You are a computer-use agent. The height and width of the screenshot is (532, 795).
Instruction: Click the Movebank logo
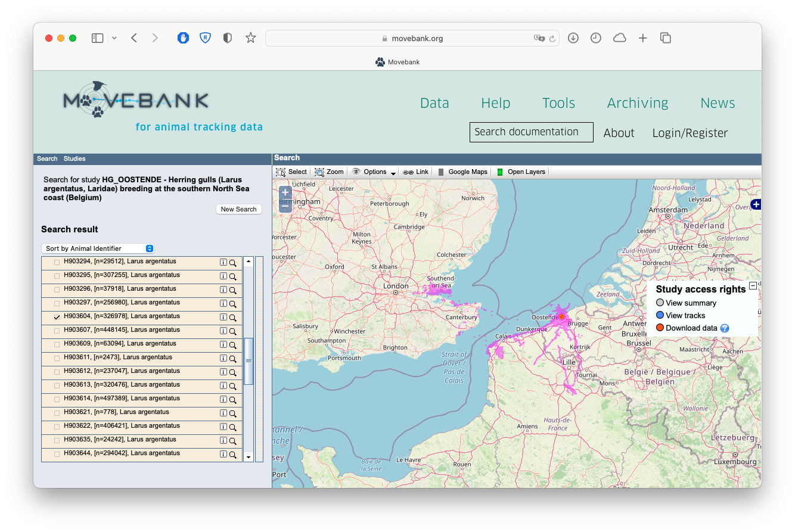(x=136, y=101)
